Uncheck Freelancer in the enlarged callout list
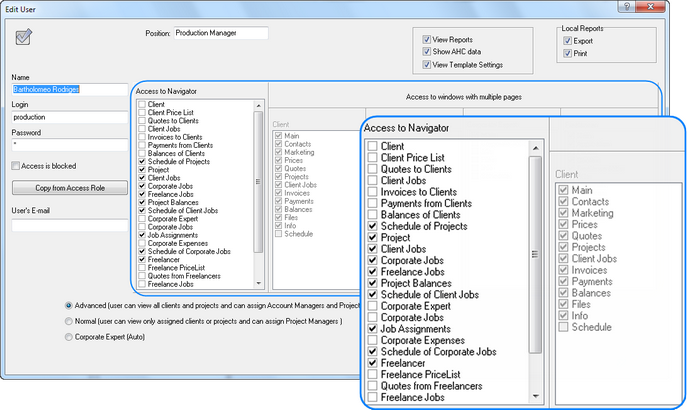Screen dimensions: 687x410 pos(372,363)
